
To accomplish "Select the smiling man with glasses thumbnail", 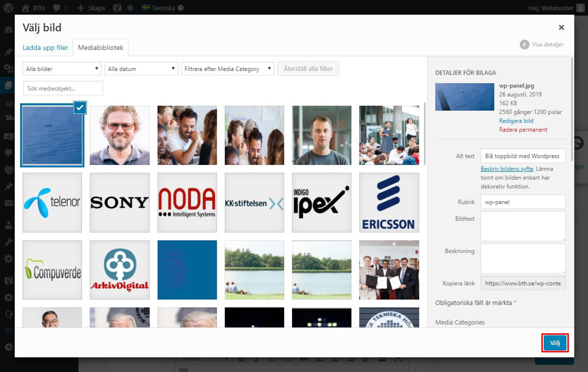I will coord(120,135).
